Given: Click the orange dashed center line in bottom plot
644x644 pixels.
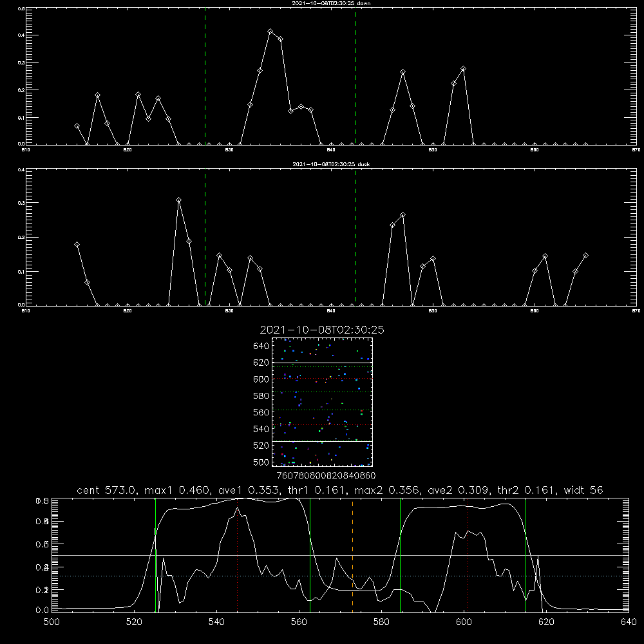Looking at the screenshot, I should coord(352,555).
